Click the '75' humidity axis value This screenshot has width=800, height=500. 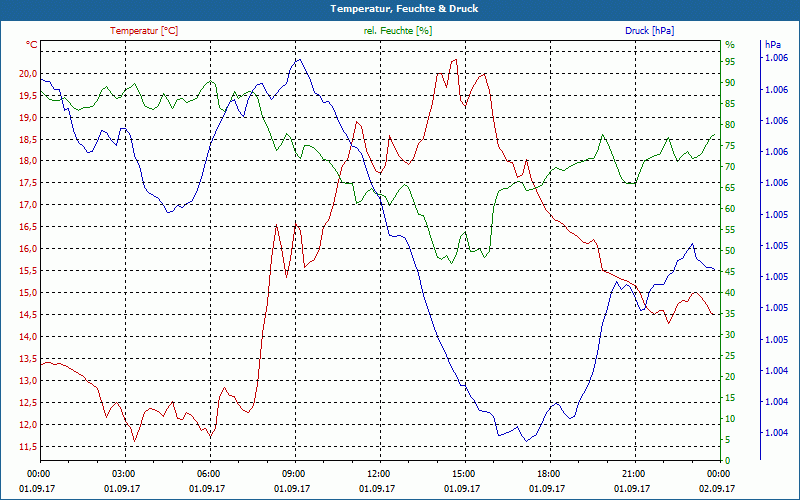point(730,146)
